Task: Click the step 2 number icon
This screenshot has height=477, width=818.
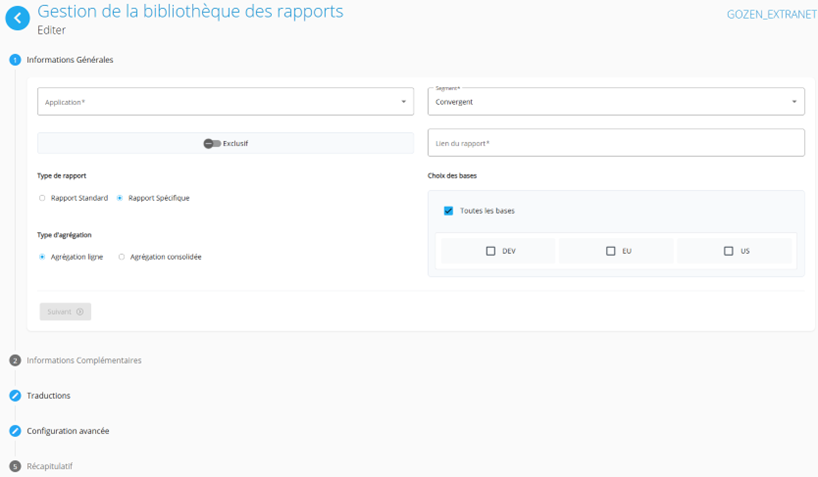Action: [15, 360]
